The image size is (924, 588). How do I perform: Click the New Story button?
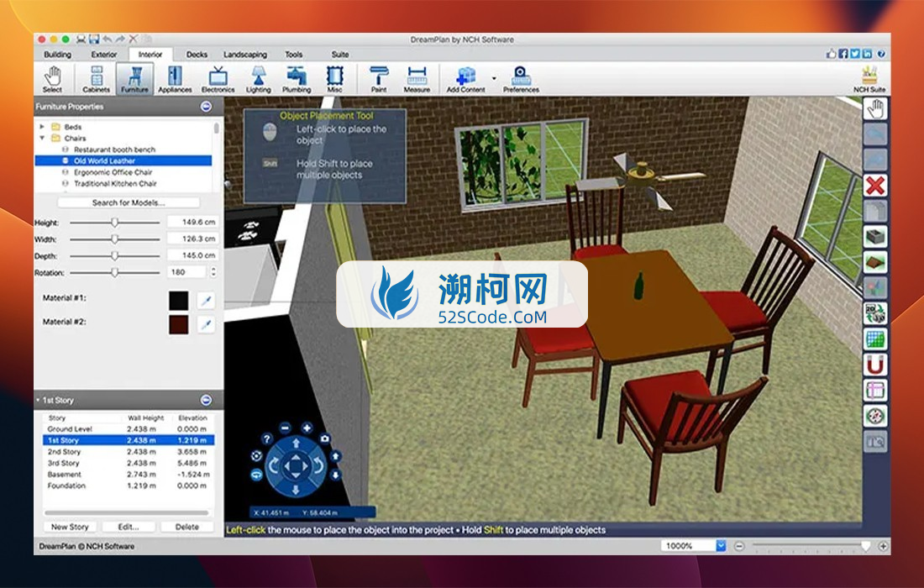click(70, 527)
